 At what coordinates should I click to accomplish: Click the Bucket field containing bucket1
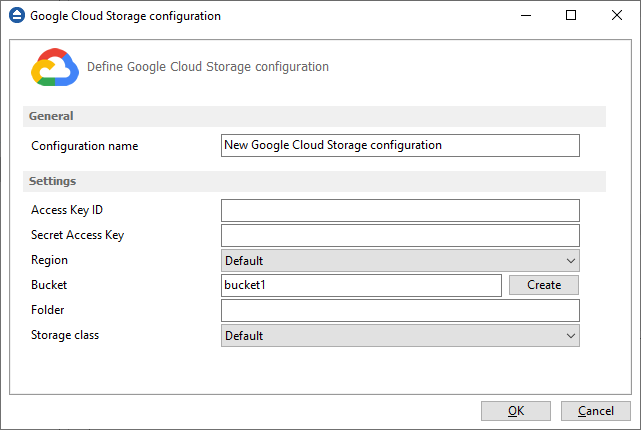pos(361,285)
